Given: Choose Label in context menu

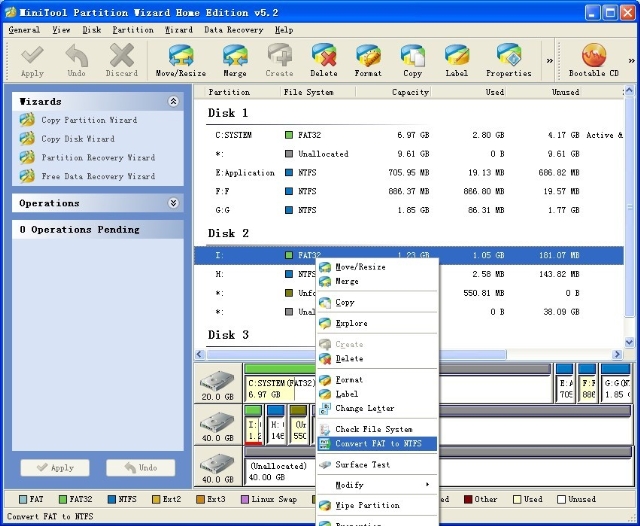Looking at the screenshot, I should (377, 394).
